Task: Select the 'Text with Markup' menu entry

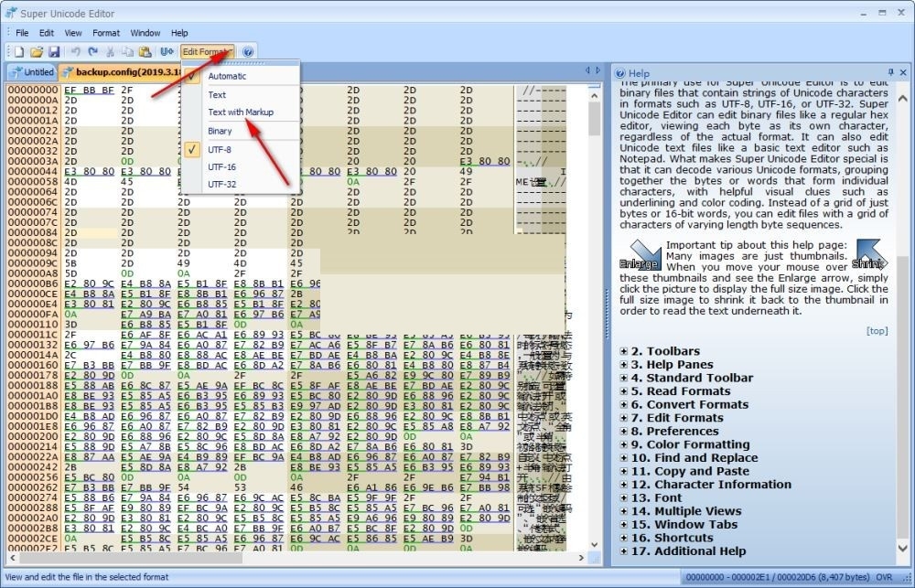Action: click(x=241, y=112)
